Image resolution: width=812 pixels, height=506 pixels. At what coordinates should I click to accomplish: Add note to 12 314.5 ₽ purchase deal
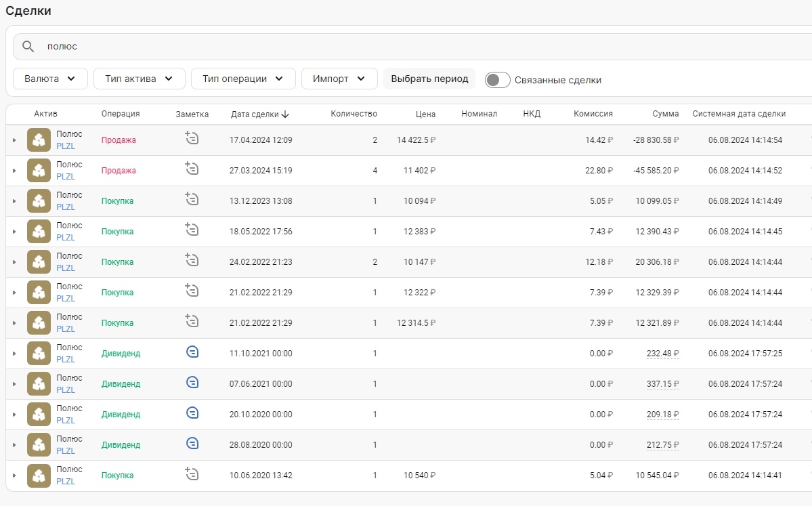[192, 321]
